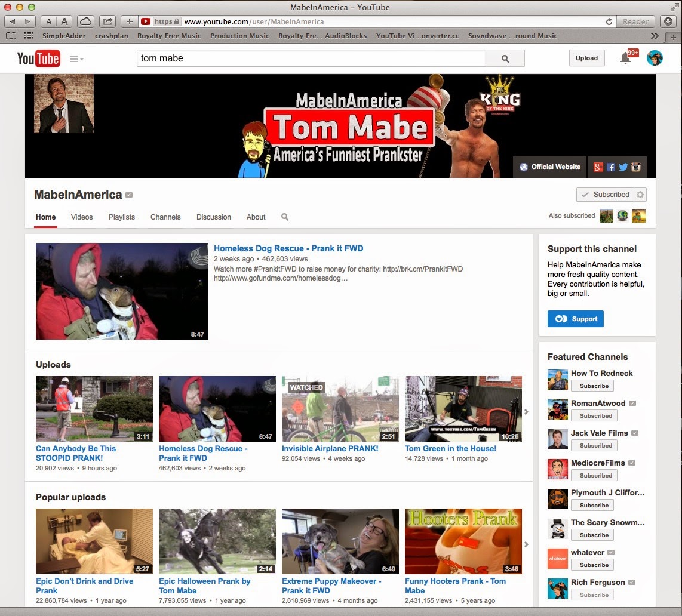
Task: Click the Safari share button
Action: (x=107, y=21)
